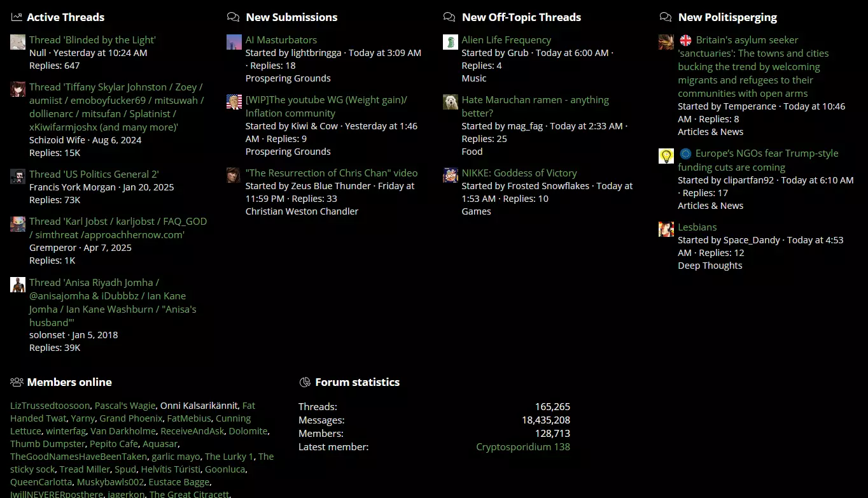Open Thumb Dumpster member profile
The width and height of the screenshot is (868, 498).
[x=48, y=445]
